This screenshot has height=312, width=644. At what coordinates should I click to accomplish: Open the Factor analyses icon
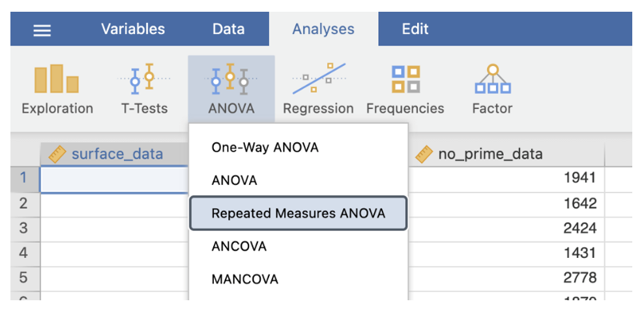492,90
